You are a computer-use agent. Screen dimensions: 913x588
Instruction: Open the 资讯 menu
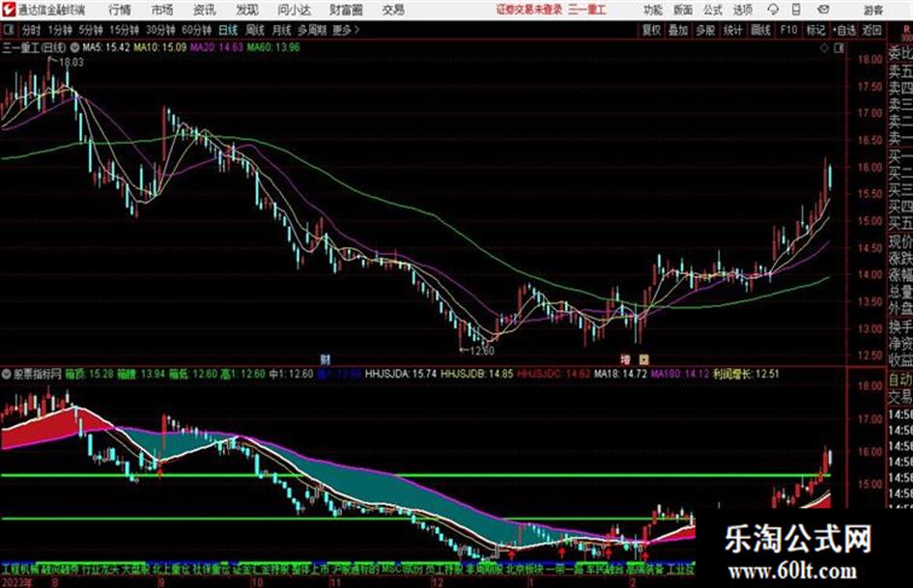point(204,10)
